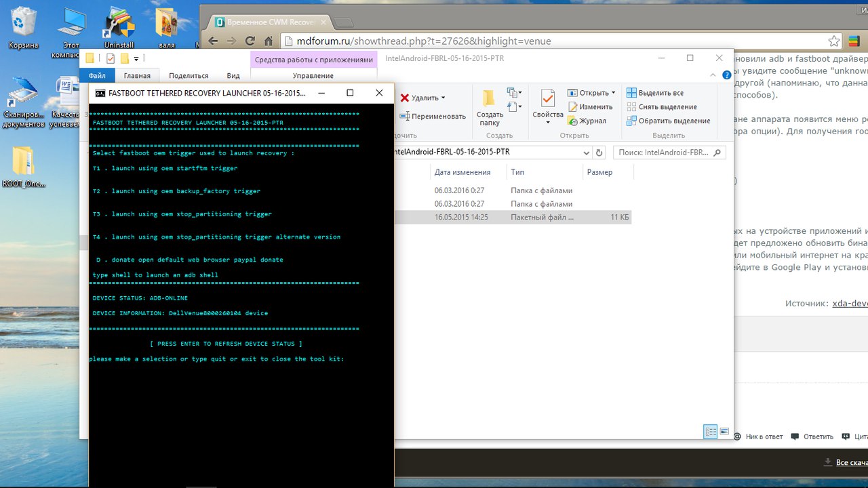Image resolution: width=868 pixels, height=488 pixels.
Task: Click the Удалить (Delete) red X icon
Action: 405,98
